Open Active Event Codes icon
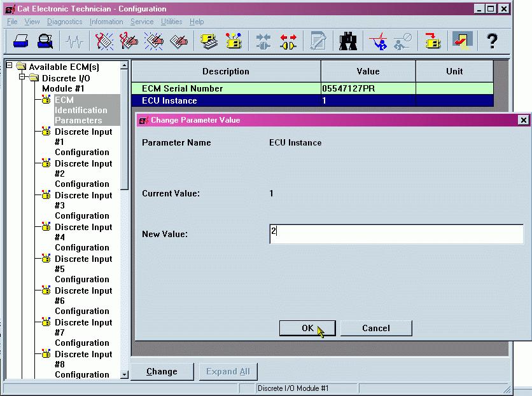The image size is (532, 396). pos(154,41)
